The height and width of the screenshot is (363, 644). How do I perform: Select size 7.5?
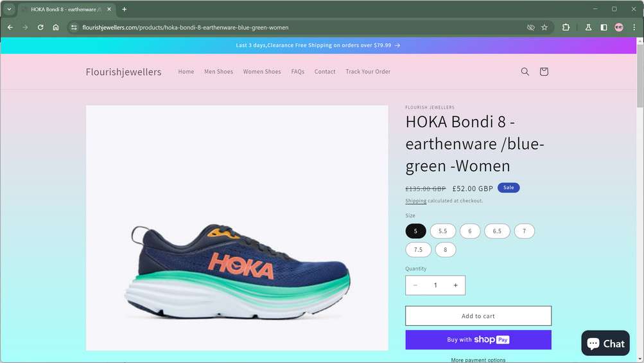(x=418, y=249)
